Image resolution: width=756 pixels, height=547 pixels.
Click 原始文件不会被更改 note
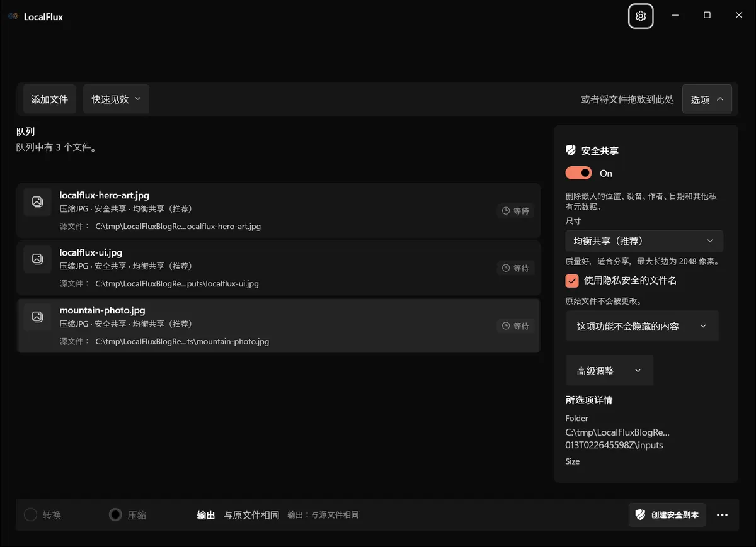coord(604,301)
